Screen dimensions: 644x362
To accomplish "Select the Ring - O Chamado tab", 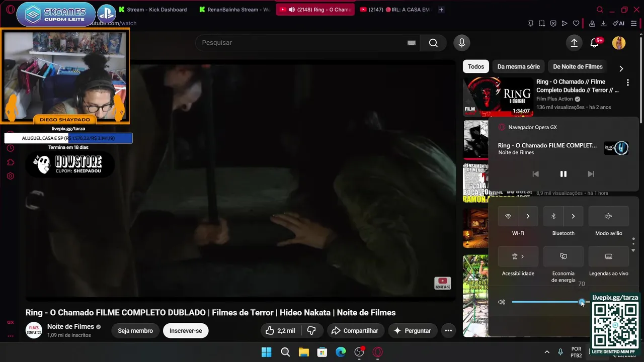I will 316,10.
